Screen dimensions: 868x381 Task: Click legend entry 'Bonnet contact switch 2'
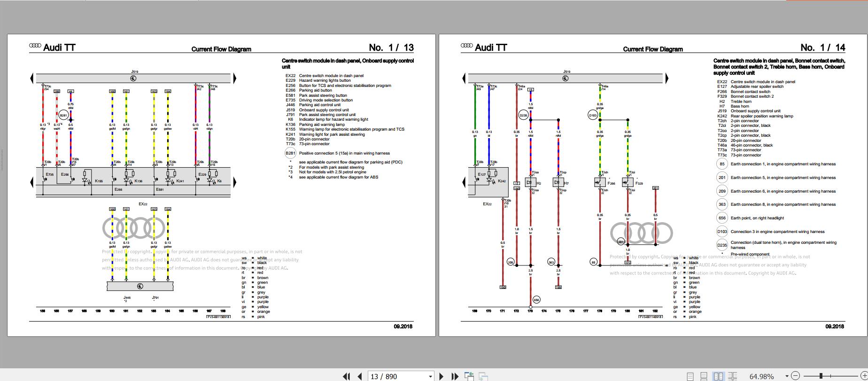point(752,96)
